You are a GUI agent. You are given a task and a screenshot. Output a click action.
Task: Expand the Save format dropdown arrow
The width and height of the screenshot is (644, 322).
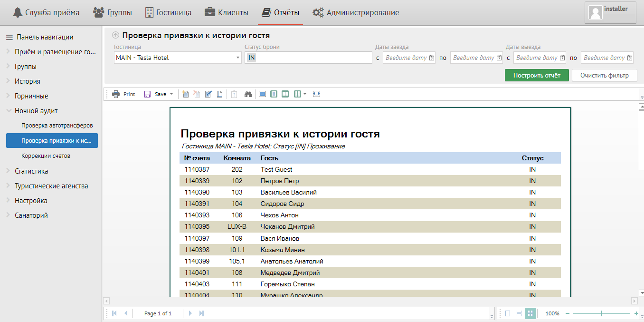(171, 94)
